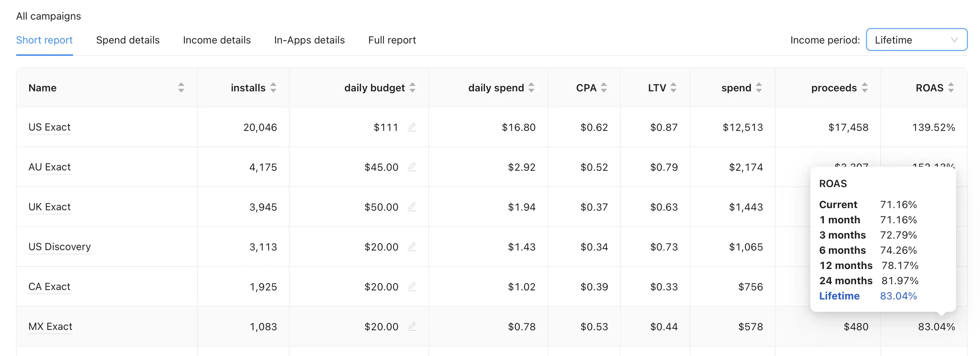Edit daily budget for US Discovery
This screenshot has width=980, height=356.
(x=412, y=247)
